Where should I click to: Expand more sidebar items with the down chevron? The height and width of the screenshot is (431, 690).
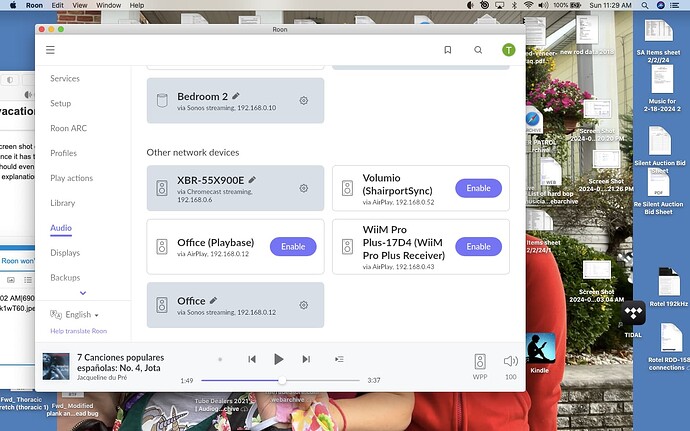tap(83, 293)
